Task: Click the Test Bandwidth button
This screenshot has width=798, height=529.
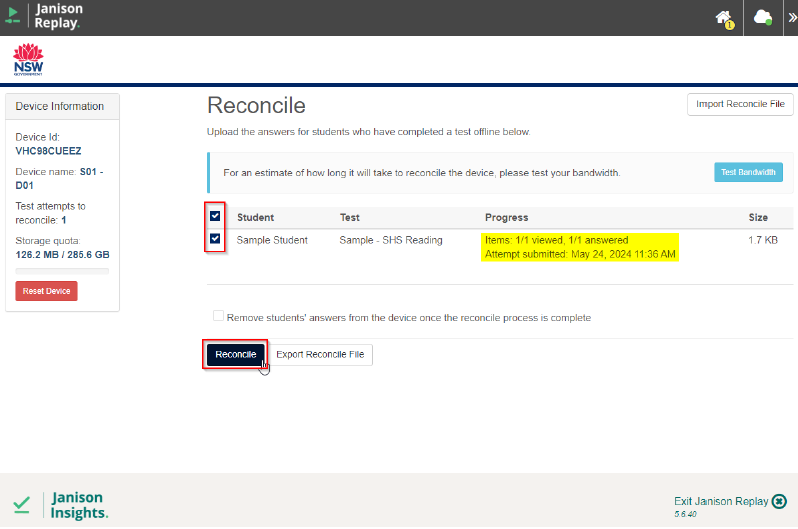Action: (x=748, y=172)
